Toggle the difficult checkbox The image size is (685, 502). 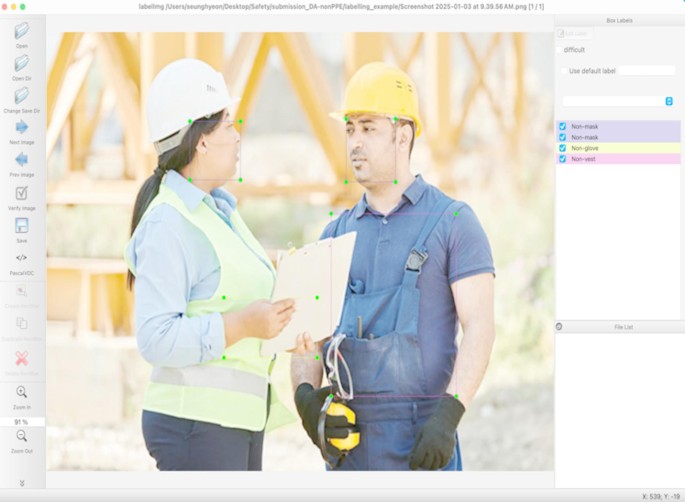click(559, 50)
